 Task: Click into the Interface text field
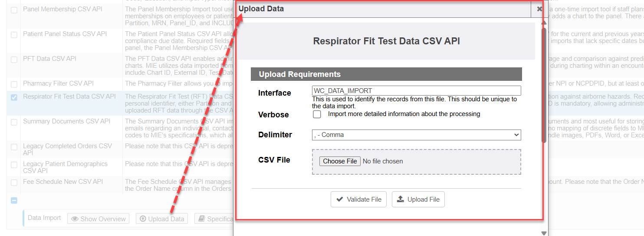416,91
